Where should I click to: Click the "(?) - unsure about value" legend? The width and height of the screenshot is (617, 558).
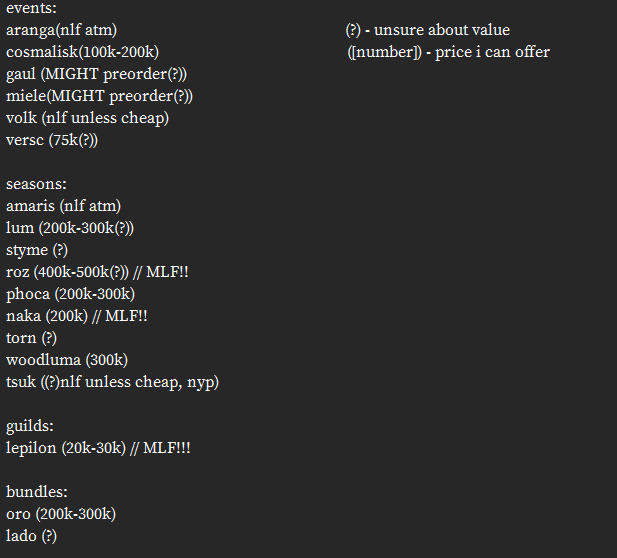427,30
